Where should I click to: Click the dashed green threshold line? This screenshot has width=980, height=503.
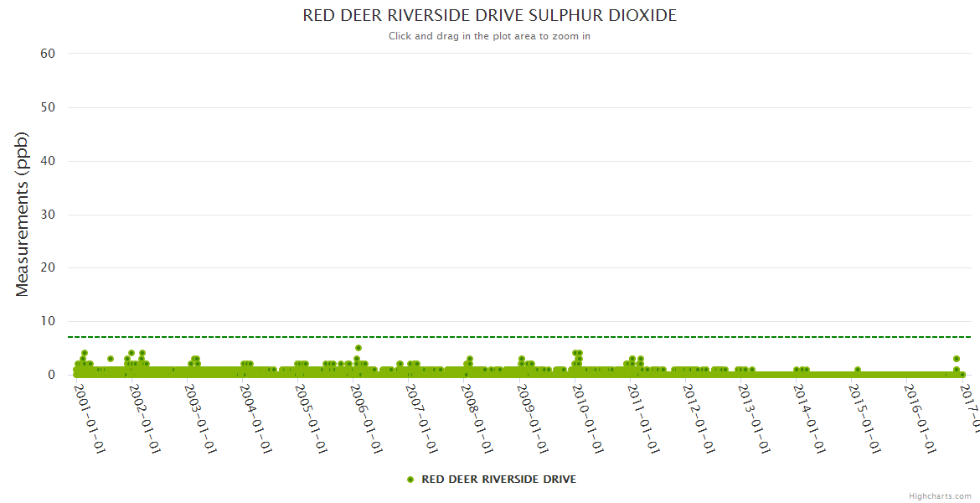503,337
